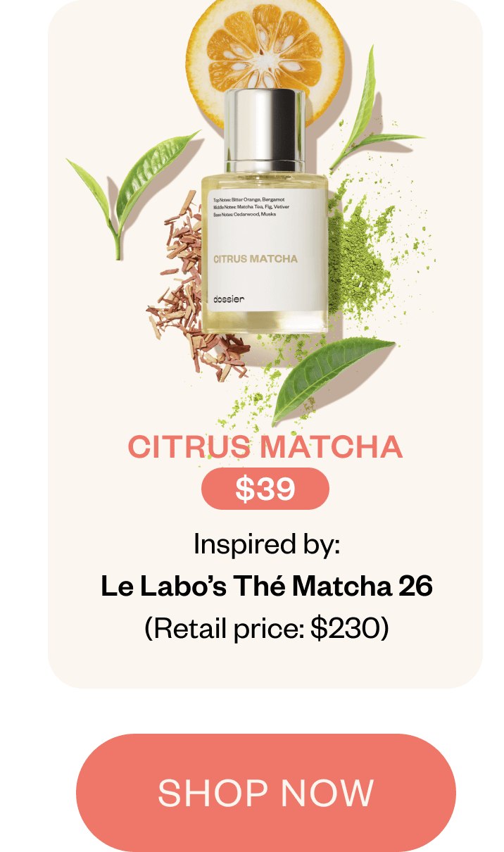Open the CITRUS MATCHA product title
Viewport: 504px width, 852px height.
pos(265,447)
